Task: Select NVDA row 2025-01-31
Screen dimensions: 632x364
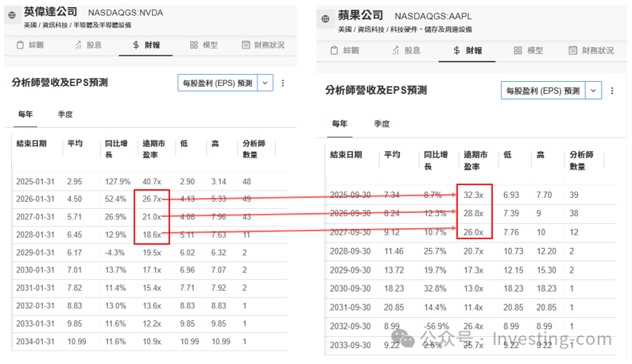Action: point(149,181)
